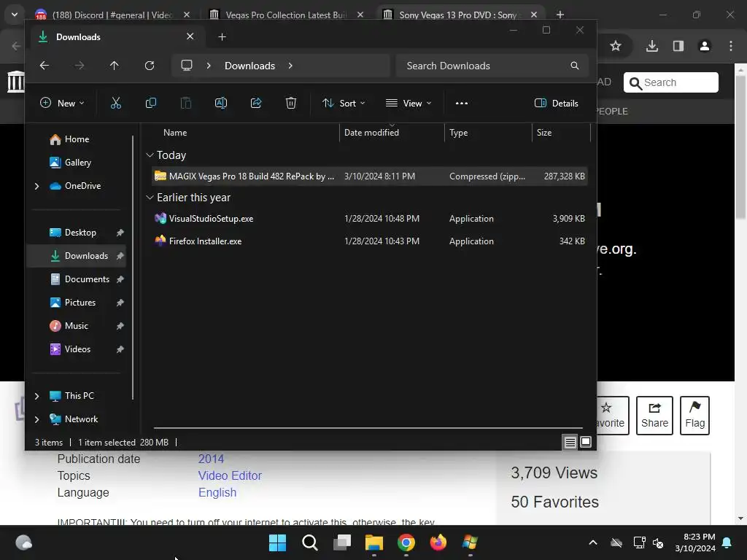Viewport: 747px width, 560px height.
Task: Click the File Explorer taskbar icon
Action: pos(374,542)
